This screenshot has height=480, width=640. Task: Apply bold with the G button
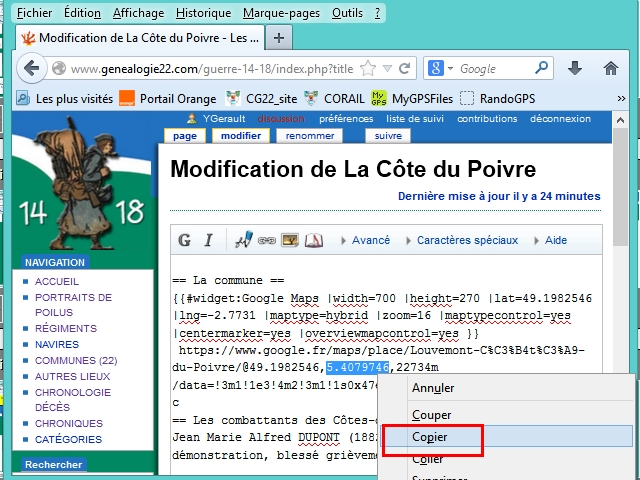coord(184,240)
